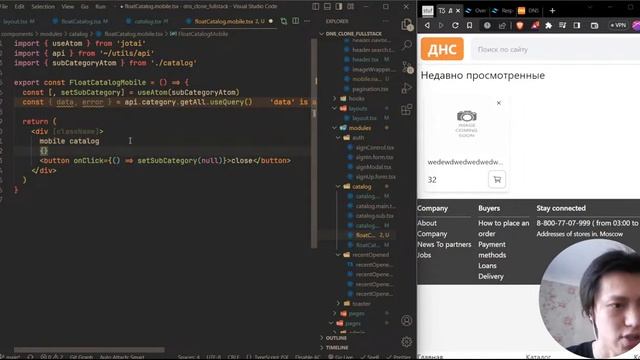Open signModal.tsx in explorer
Screen dimensions: 640x360
(373, 167)
